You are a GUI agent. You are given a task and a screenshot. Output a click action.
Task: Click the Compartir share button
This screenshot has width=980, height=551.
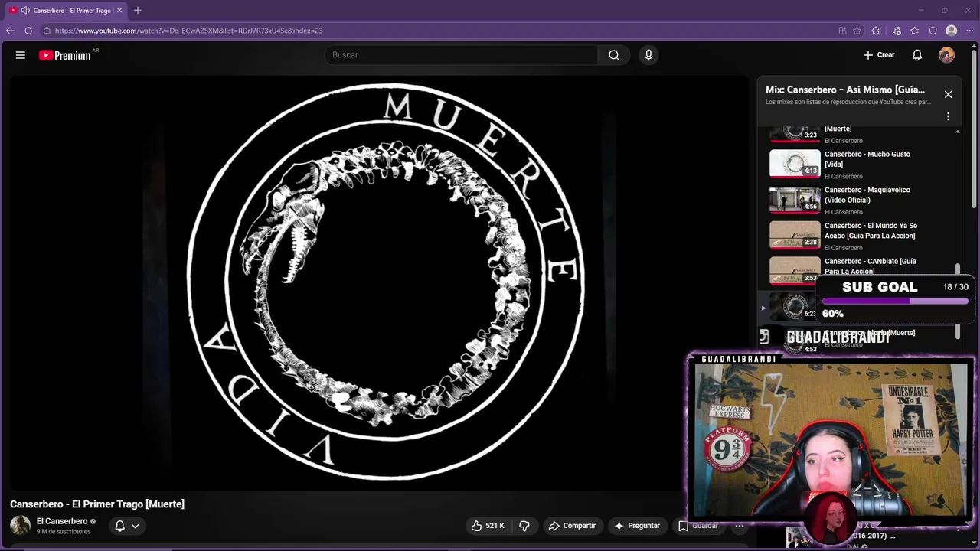(572, 526)
